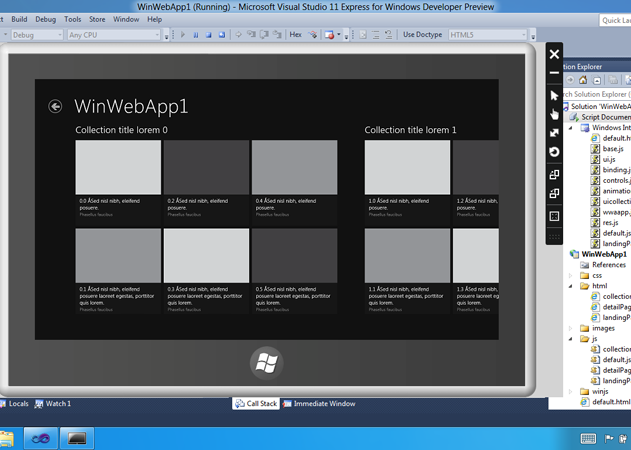Viewport: 631px width, 450px height.
Task: Click the Home icon in Solution Explorer
Action: (583, 80)
